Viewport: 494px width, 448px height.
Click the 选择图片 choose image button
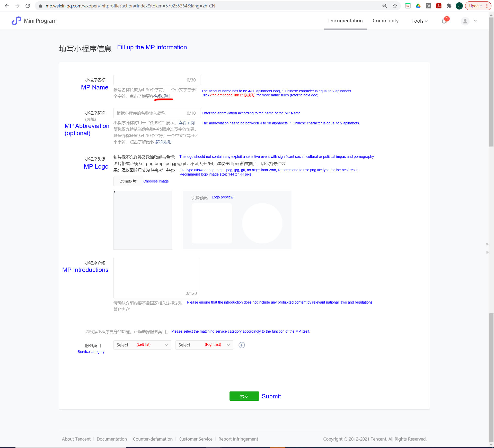[x=128, y=181]
